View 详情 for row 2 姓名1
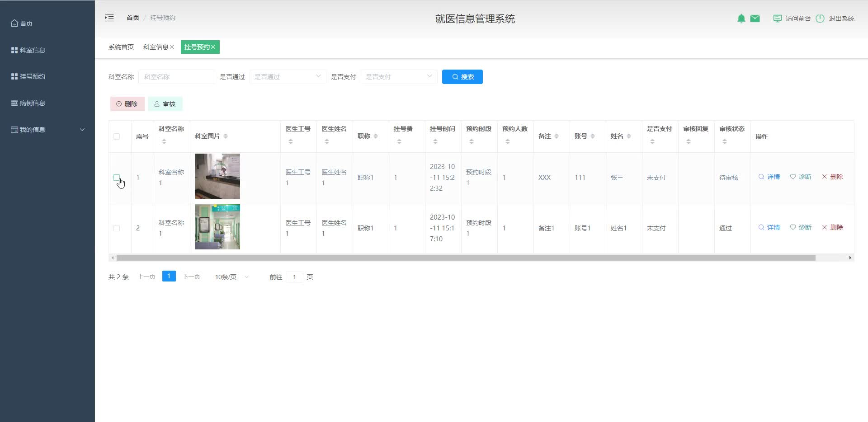The image size is (868, 422). 769,227
